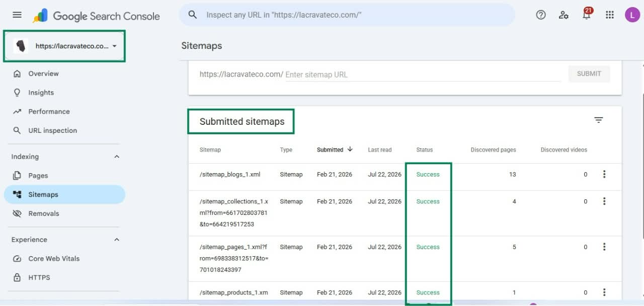Open the hamburger main menu

[17, 15]
